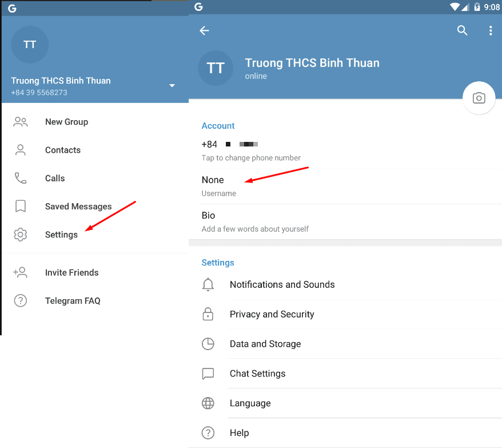The image size is (502, 448).
Task: Tap the Google G icon in right status bar
Action: (x=198, y=7)
